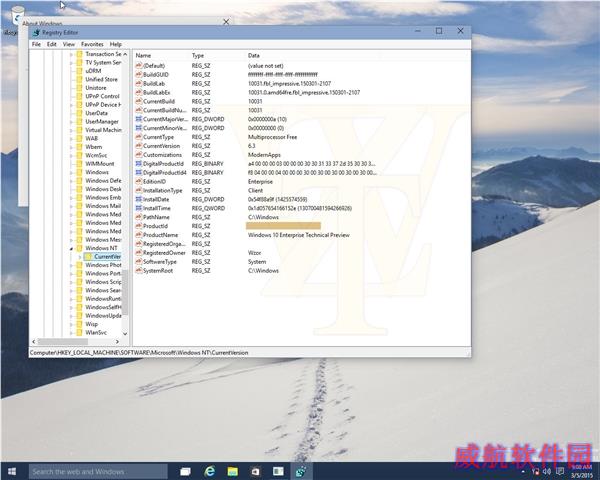Viewport: 600px width, 480px height.
Task: Select the SystemRoot value icon
Action: click(139, 271)
